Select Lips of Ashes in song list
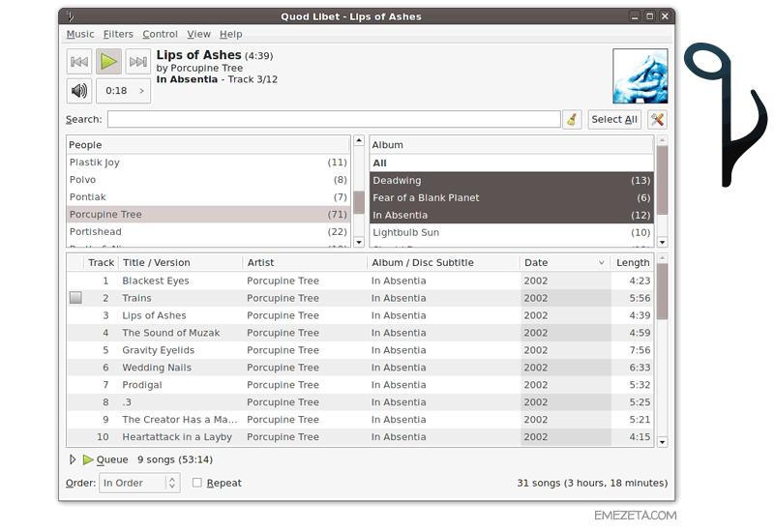 [x=360, y=315]
